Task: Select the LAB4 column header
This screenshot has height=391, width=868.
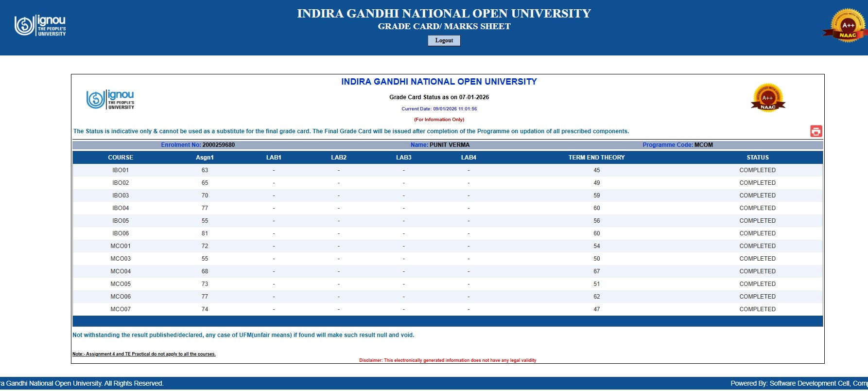Action: point(469,158)
